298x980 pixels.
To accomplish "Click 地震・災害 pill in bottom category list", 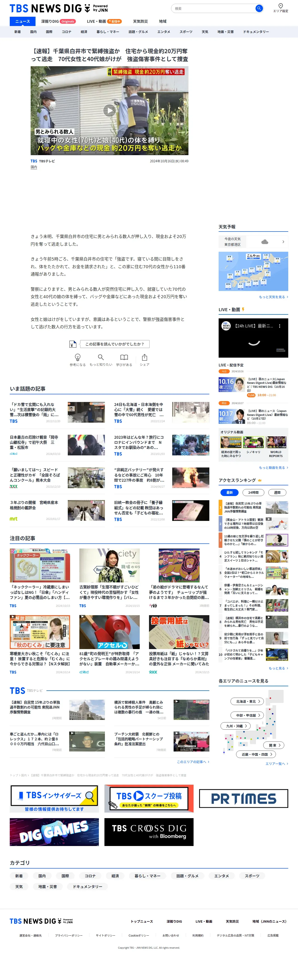I will coord(48,886).
